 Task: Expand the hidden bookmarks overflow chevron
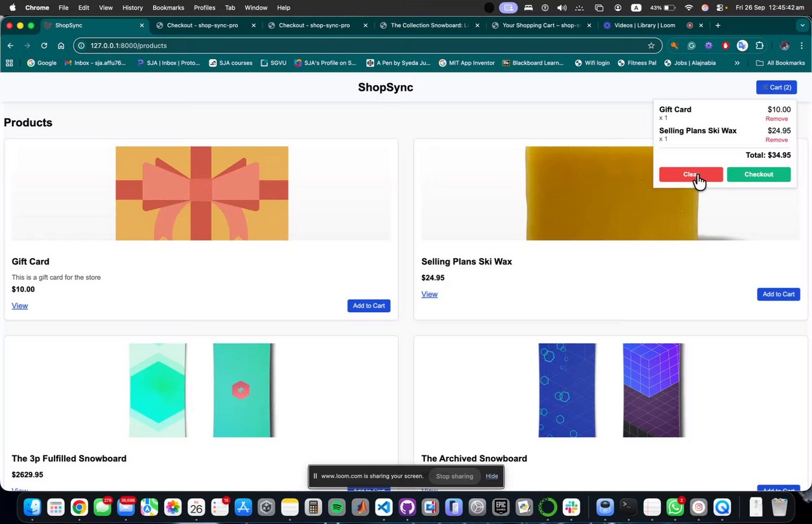(737, 63)
